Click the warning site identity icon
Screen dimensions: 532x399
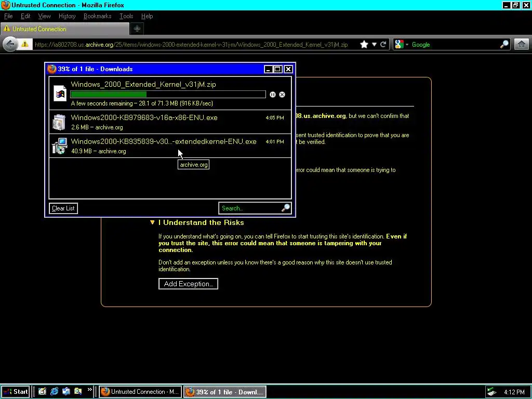(25, 45)
